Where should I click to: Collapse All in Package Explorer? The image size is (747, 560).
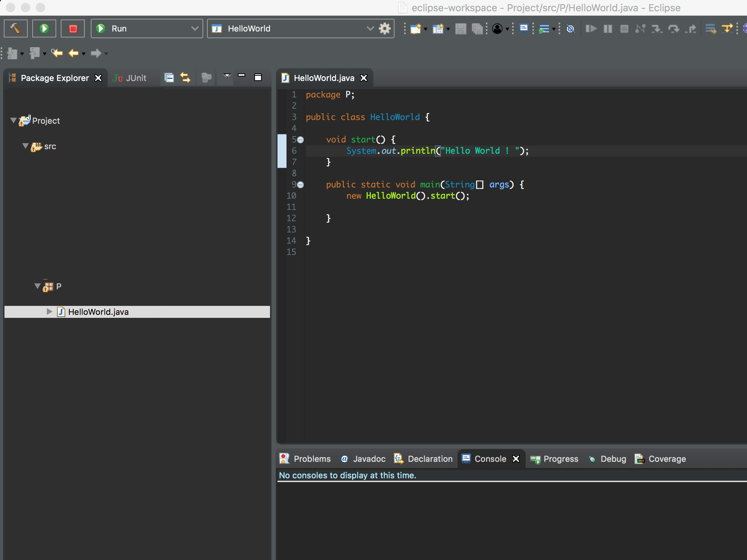pos(169,78)
